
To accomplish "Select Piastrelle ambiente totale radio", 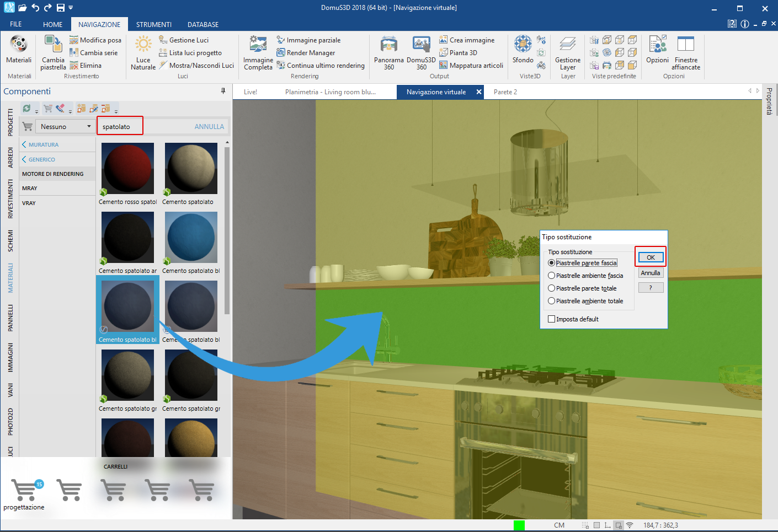I will (551, 301).
